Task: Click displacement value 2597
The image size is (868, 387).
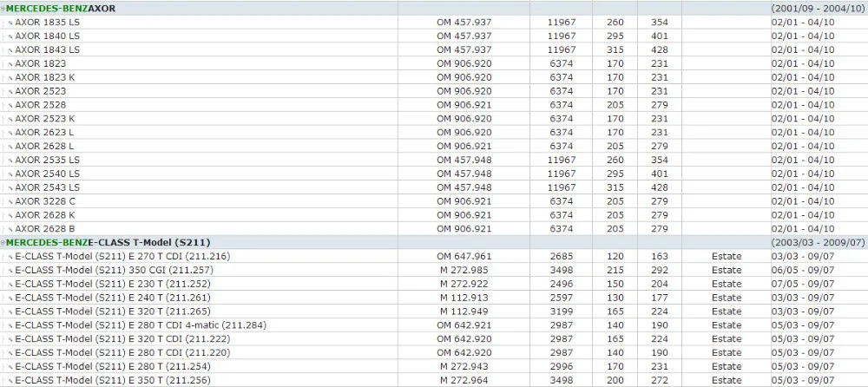Action: [562, 298]
